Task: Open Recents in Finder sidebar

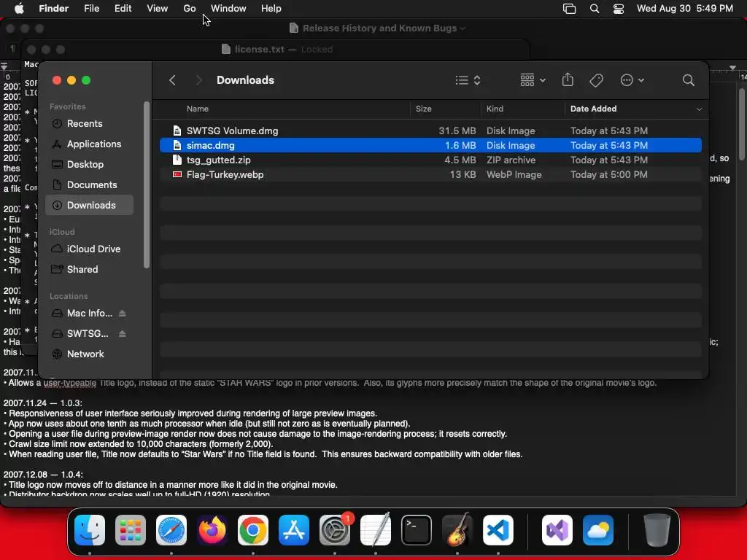Action: point(90,123)
